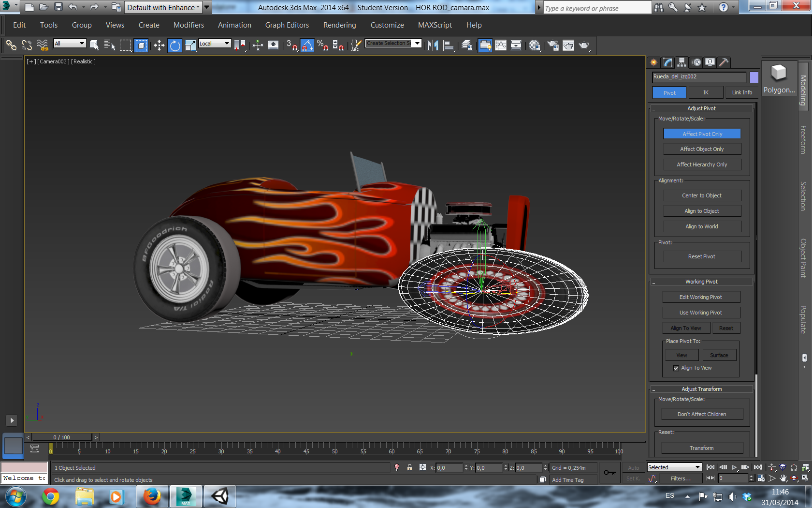Open the Local reference coordinate dropdown
Image resolution: width=812 pixels, height=508 pixels.
(x=215, y=44)
